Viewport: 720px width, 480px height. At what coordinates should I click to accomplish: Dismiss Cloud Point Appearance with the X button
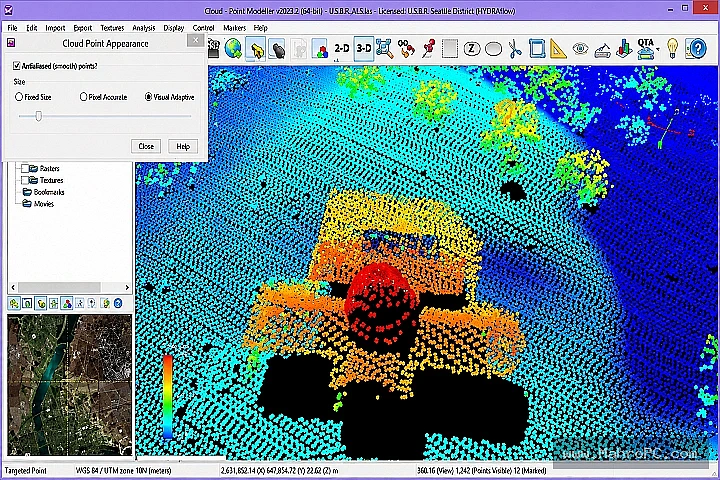196,40
